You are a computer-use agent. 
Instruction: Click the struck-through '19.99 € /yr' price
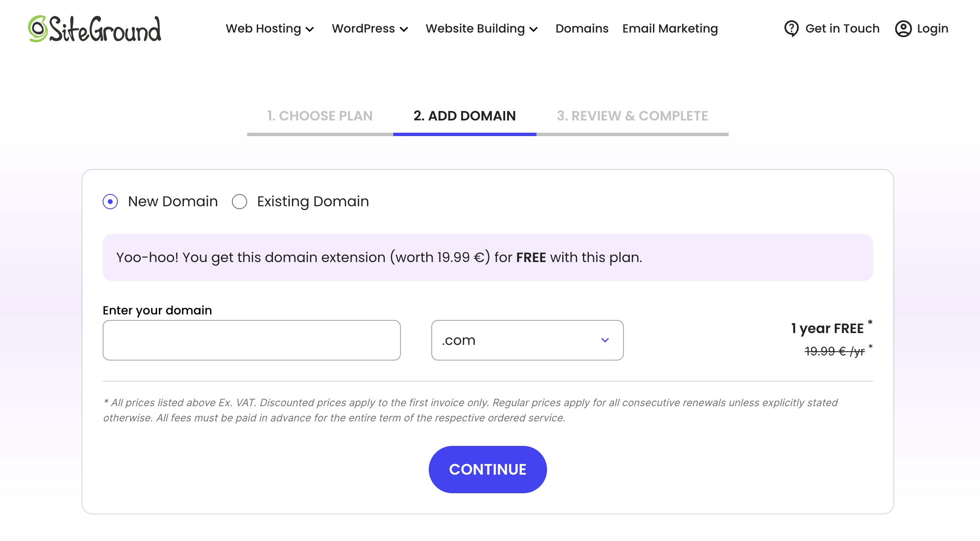pyautogui.click(x=835, y=351)
